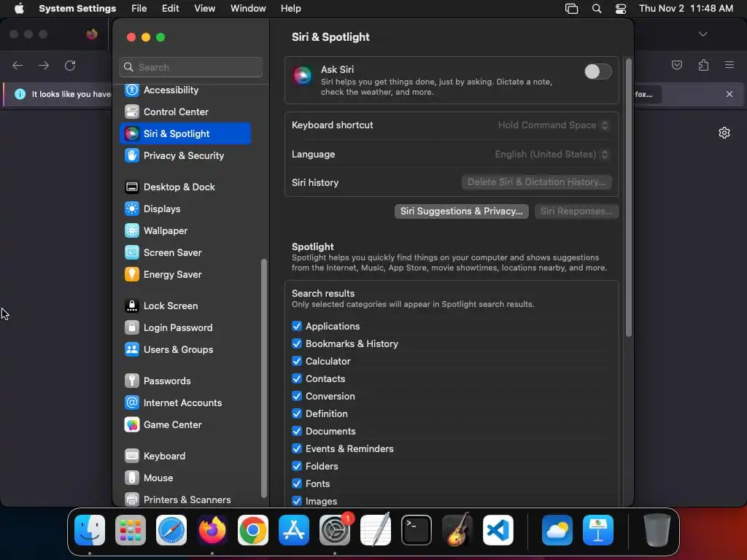747x560 pixels.
Task: Uncheck Bookmarks & History checkbox
Action: tap(297, 344)
